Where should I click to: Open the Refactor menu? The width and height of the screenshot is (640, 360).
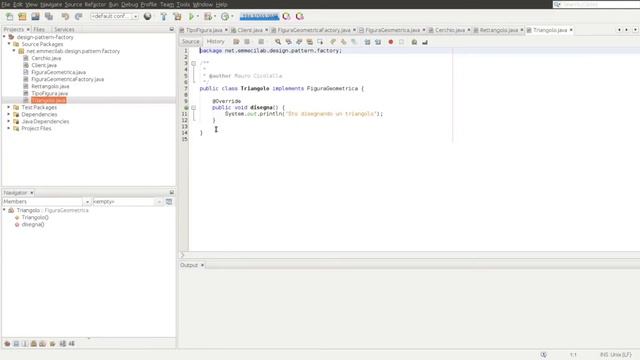pyautogui.click(x=95, y=4)
